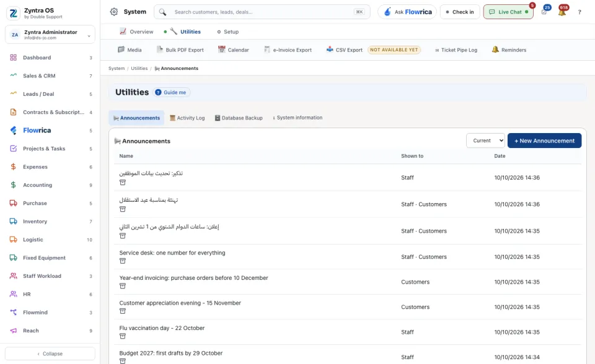Viewport: 595px width, 364px height.
Task: Focus the search customers, leads, deals field
Action: 262,12
